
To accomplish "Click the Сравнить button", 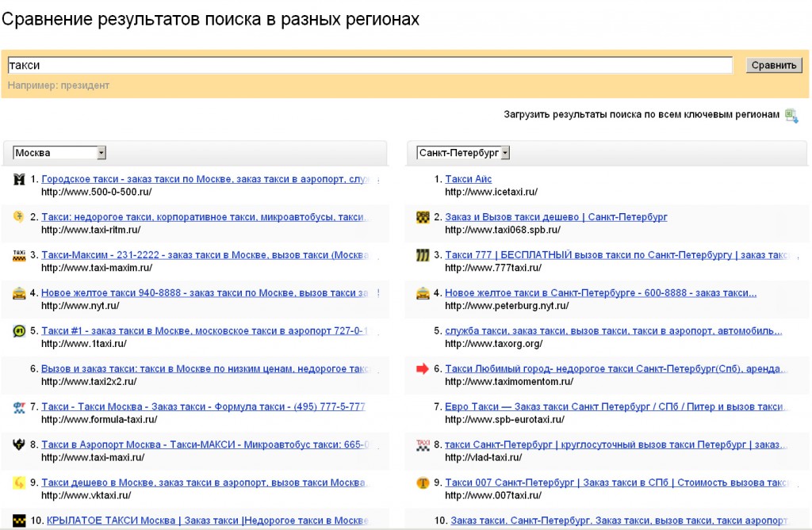I will [x=774, y=65].
